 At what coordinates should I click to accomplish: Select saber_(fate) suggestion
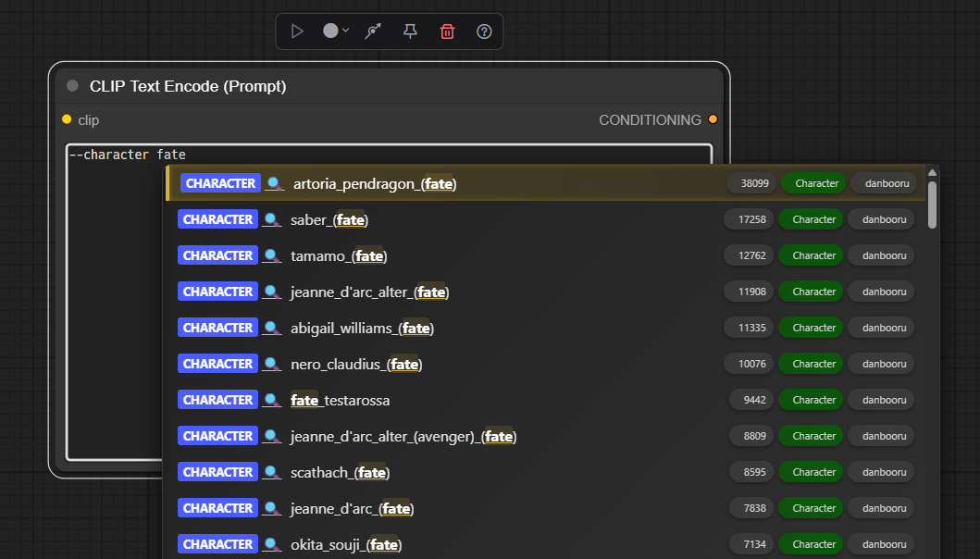tap(545, 219)
